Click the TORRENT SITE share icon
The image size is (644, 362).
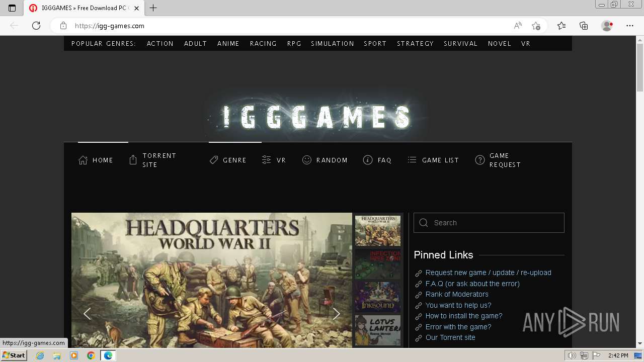point(133,160)
